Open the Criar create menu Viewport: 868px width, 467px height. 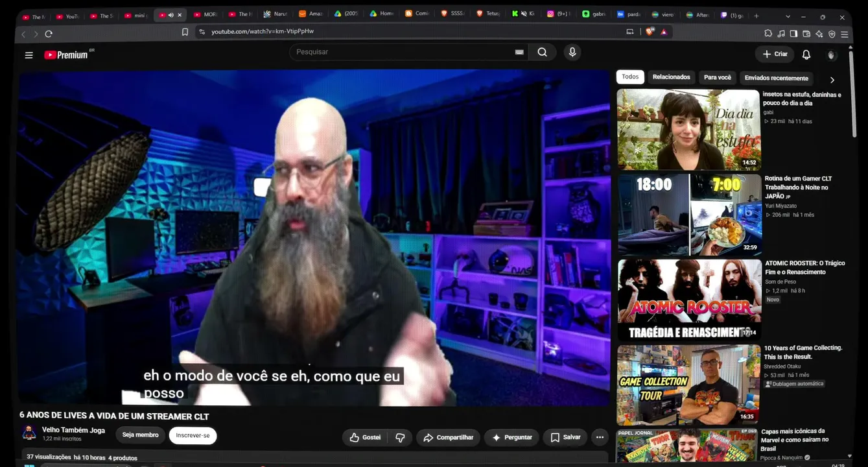(775, 54)
